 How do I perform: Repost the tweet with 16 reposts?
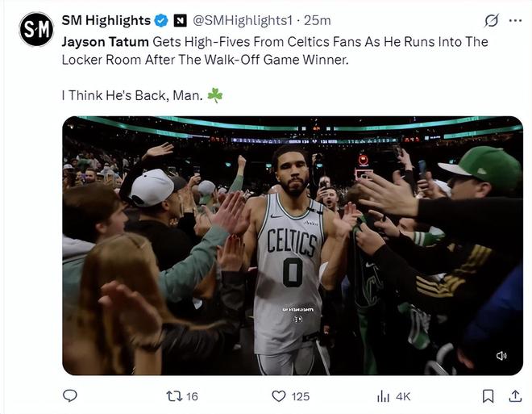(174, 396)
